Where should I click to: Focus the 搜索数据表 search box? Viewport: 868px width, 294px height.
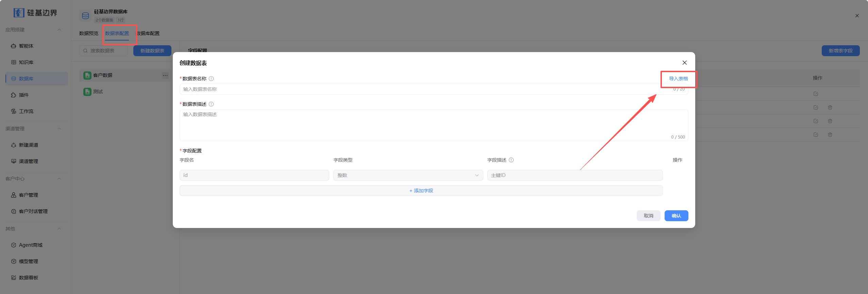(104, 51)
